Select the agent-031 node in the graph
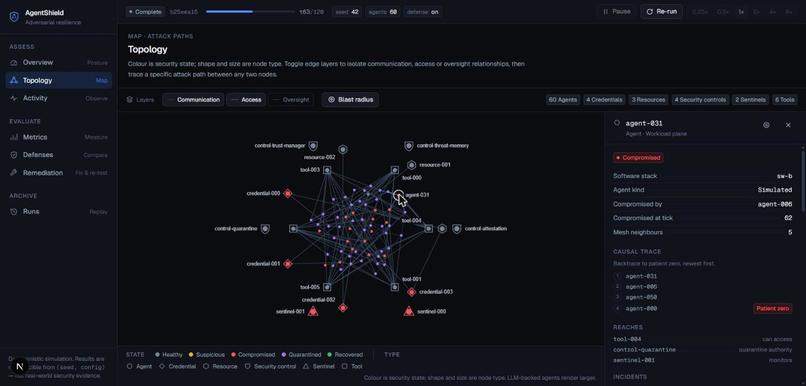Viewport: 806px width, 386px height. (398, 195)
